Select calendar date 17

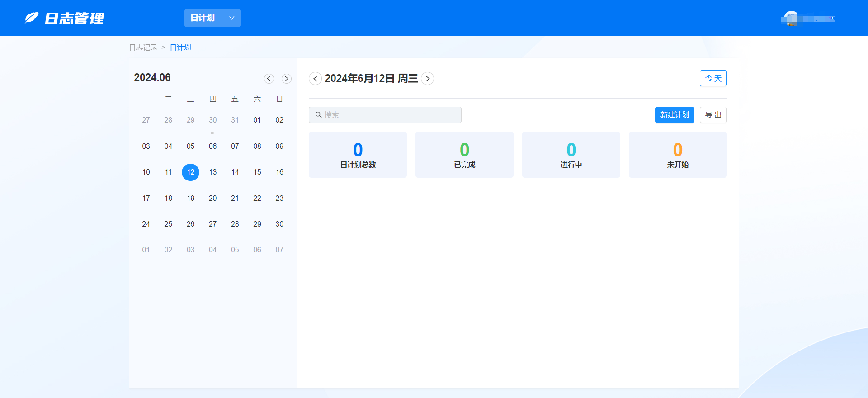pos(146,199)
